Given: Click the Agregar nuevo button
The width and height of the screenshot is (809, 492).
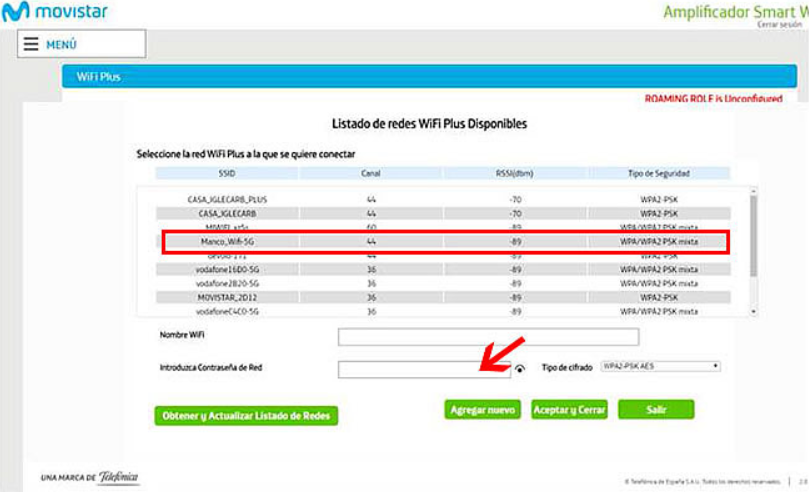Looking at the screenshot, I should coord(483,410).
